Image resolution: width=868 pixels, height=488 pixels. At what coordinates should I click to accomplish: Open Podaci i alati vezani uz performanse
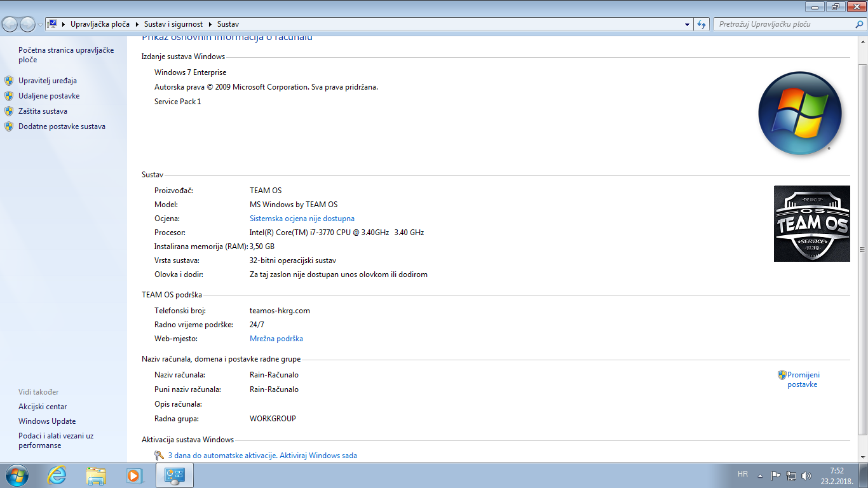[x=56, y=441]
